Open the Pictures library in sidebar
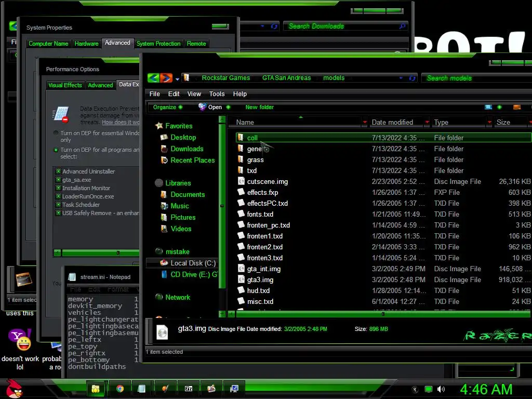 183,218
